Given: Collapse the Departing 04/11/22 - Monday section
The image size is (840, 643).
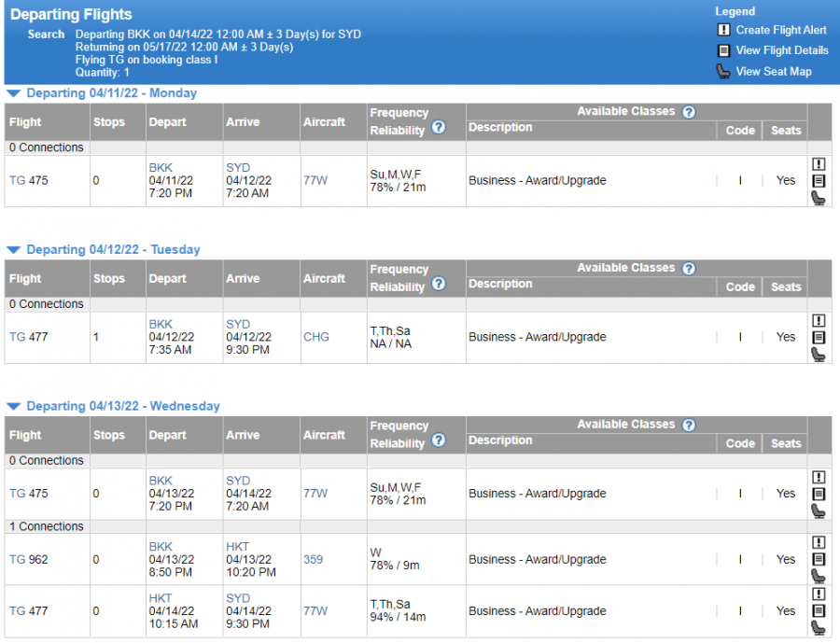Looking at the screenshot, I should 13,93.
